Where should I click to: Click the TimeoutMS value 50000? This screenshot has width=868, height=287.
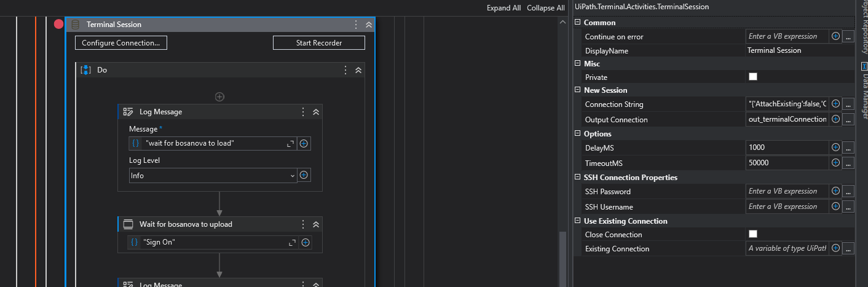[758, 163]
